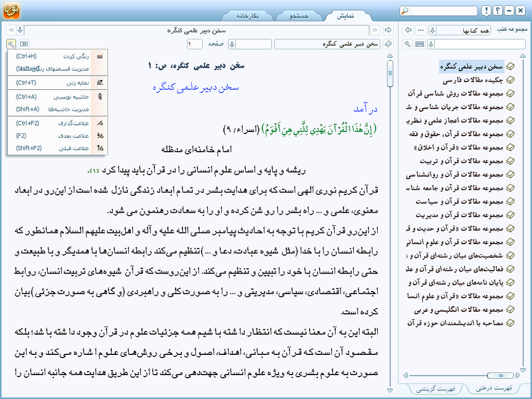
Task: Click the book icon beside مصاحبه با اندیشمندان حوزه قرآن
Action: [510, 323]
